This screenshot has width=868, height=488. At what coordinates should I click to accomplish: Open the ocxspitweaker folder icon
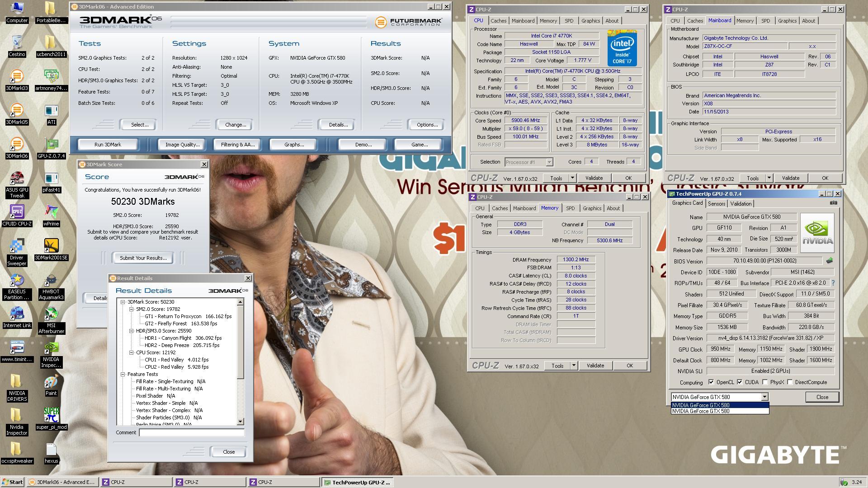(x=17, y=453)
